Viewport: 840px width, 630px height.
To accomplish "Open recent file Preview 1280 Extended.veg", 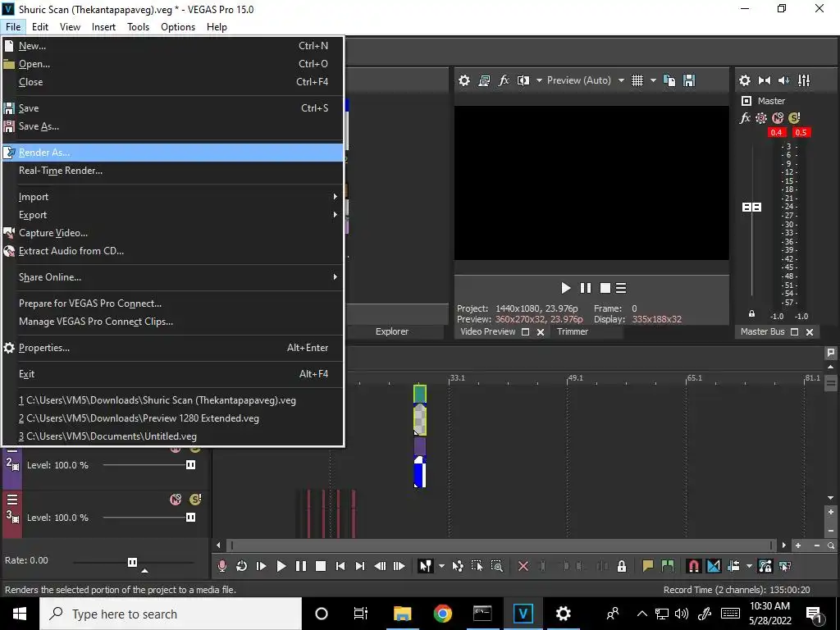I will point(172,418).
